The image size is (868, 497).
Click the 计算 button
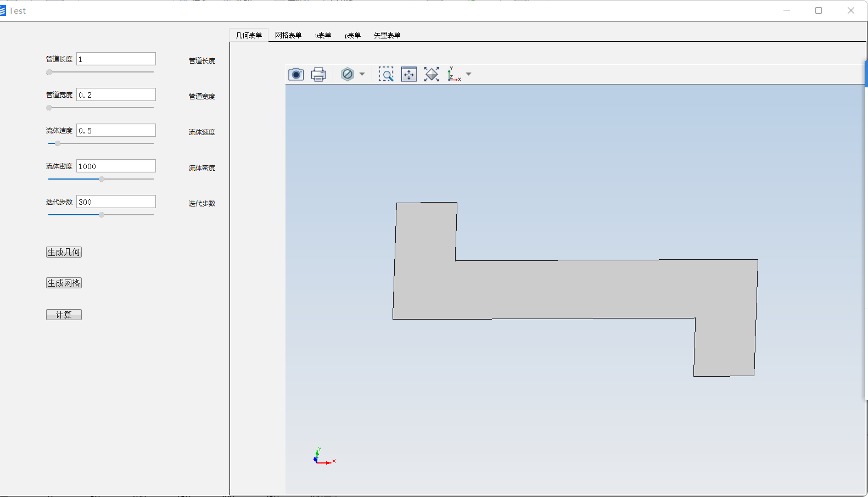(64, 315)
